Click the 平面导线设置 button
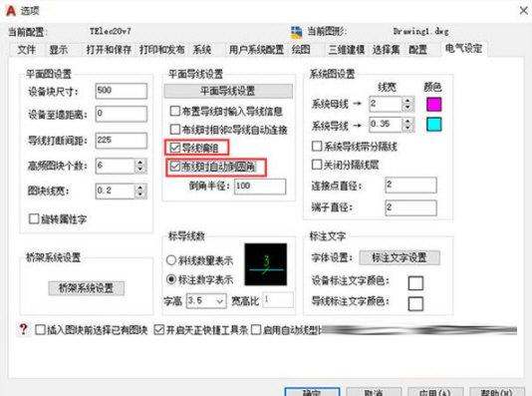Screen dimensions: 532x396 228,91
